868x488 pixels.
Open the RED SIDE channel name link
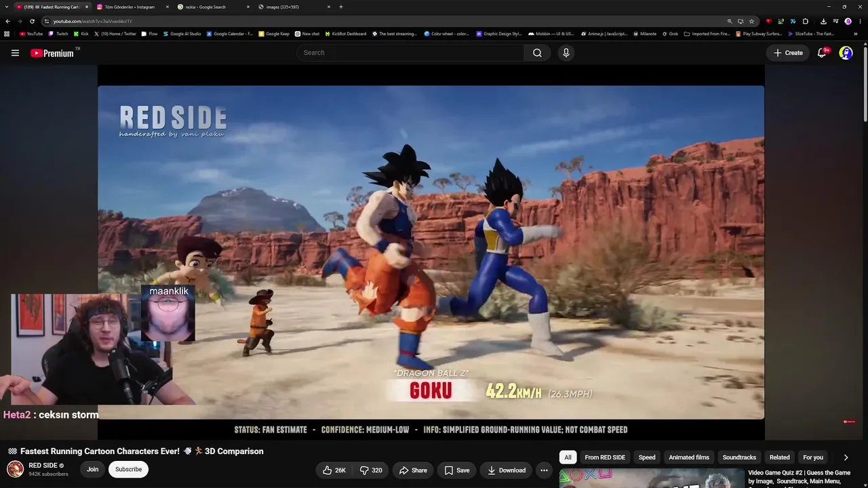coord(43,466)
